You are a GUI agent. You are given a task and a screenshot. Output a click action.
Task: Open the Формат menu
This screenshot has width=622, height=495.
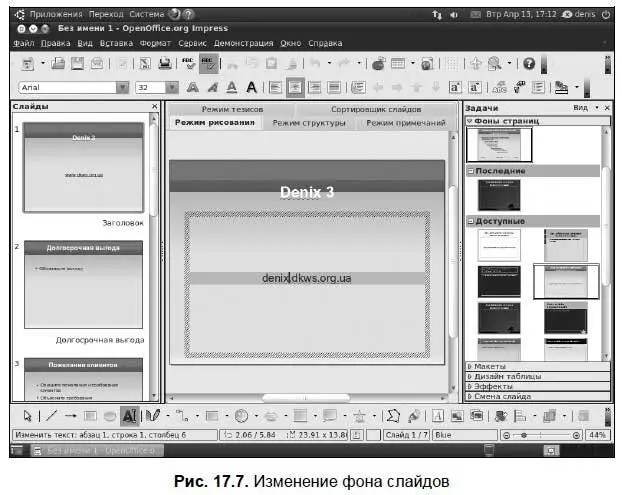tap(155, 43)
